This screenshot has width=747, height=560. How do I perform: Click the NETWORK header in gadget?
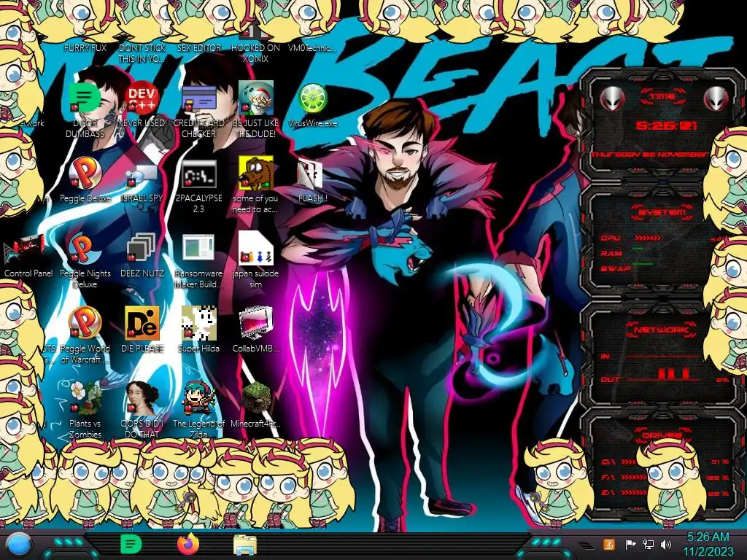661,330
